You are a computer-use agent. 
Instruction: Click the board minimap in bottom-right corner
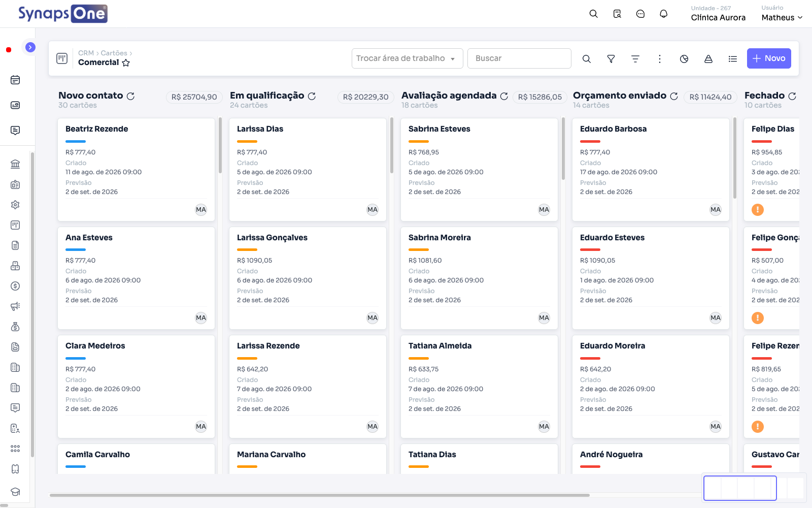click(754, 488)
